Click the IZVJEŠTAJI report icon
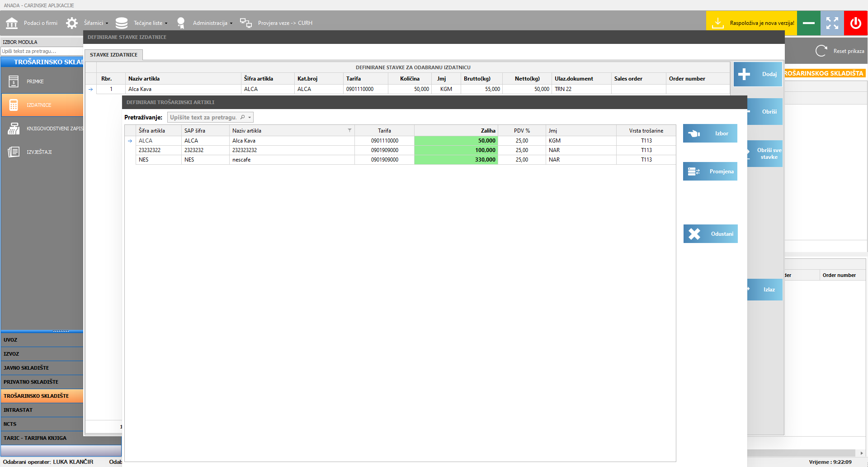The width and height of the screenshot is (868, 467). pyautogui.click(x=14, y=152)
